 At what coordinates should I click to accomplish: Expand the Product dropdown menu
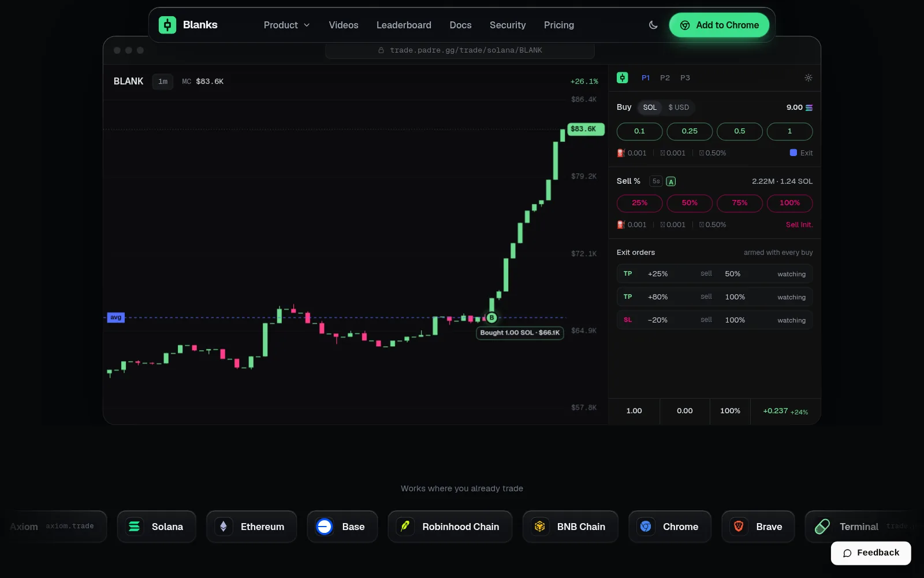point(286,25)
